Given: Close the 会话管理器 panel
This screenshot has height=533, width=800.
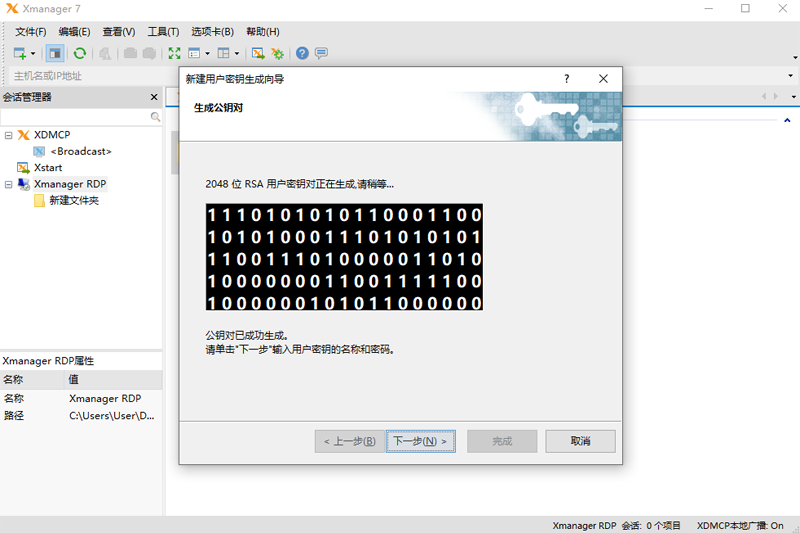Looking at the screenshot, I should coord(154,97).
